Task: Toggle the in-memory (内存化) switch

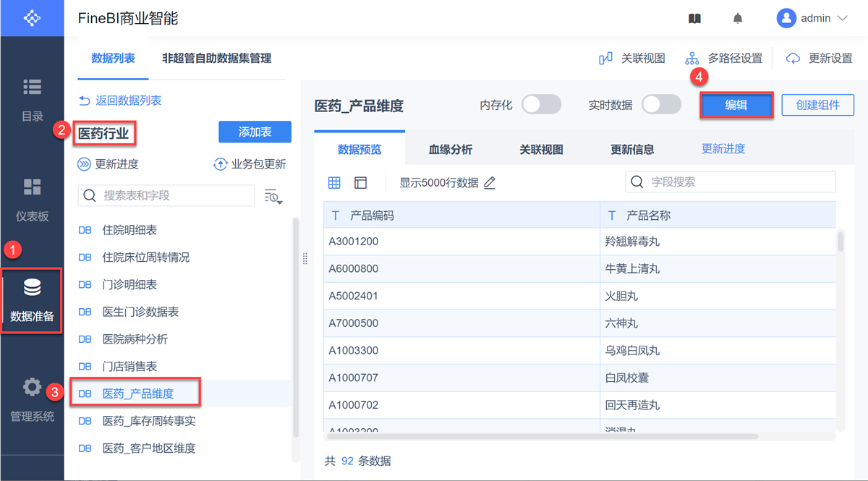Action: [x=541, y=105]
